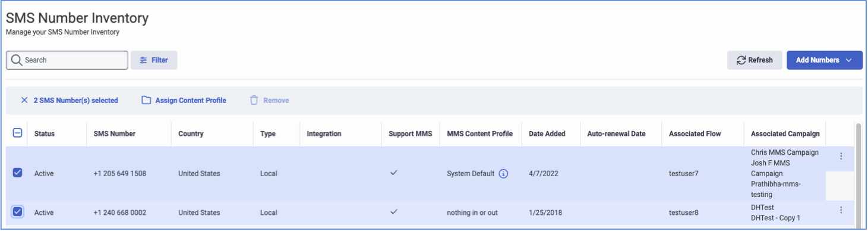
Task: Click the Refresh button
Action: (755, 60)
